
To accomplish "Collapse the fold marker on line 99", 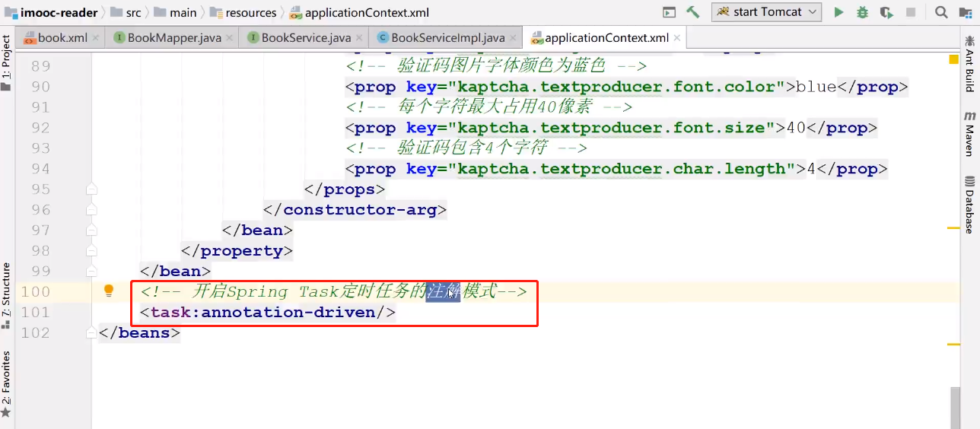I will [x=92, y=271].
